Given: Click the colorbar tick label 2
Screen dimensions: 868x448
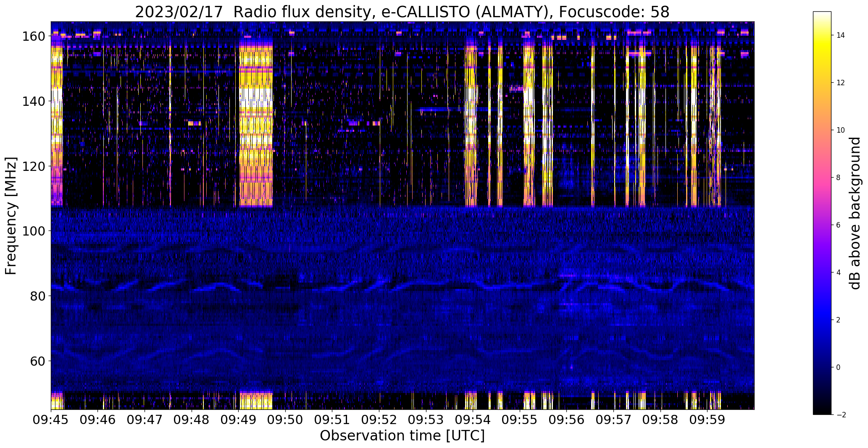Looking at the screenshot, I should click(x=839, y=320).
